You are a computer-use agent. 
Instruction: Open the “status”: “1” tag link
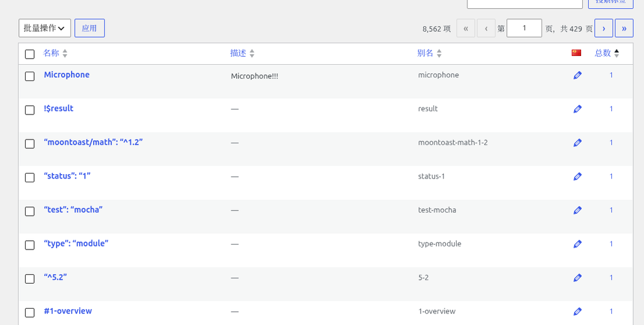67,176
